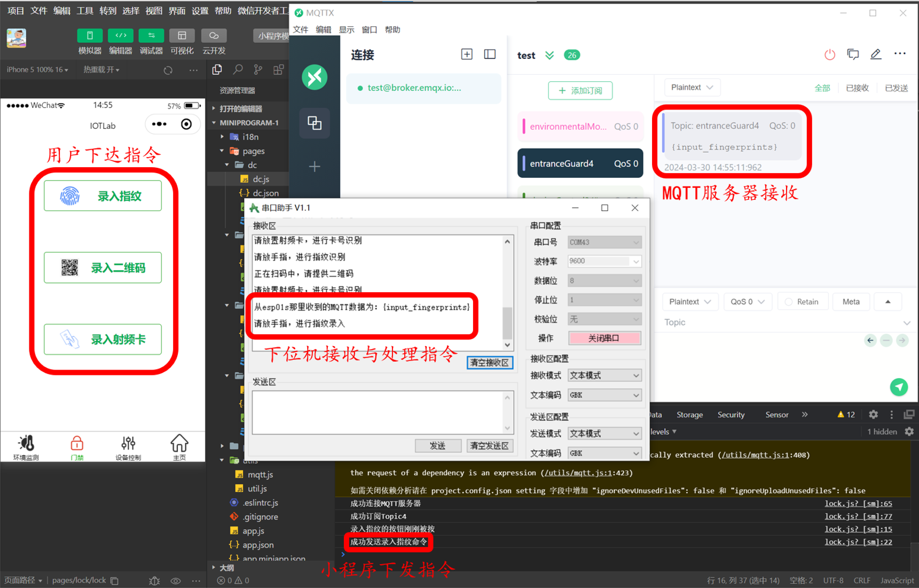This screenshot has height=588, width=919.
Task: Open DevTools settings gear icon
Action: coord(874,414)
